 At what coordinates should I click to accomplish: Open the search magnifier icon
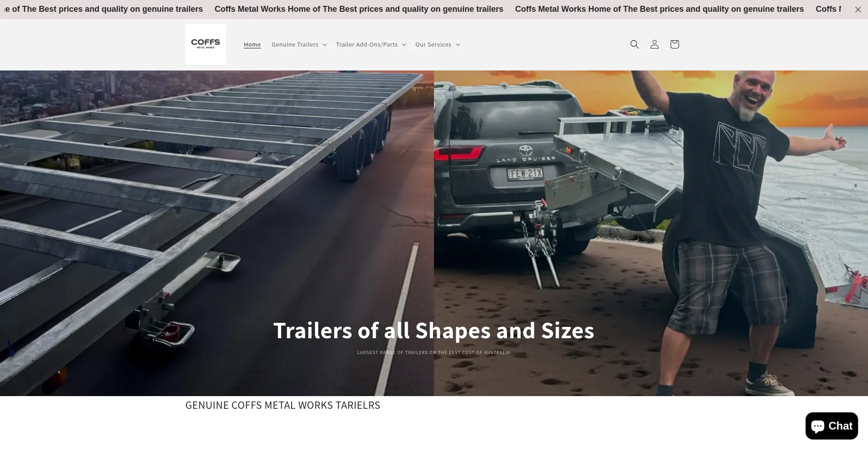pos(634,44)
